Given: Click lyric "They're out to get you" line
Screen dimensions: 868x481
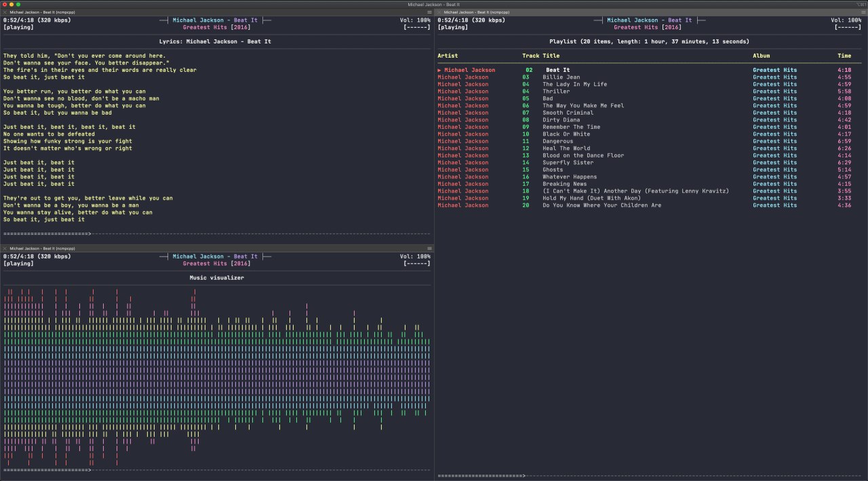Looking at the screenshot, I should coord(88,198).
